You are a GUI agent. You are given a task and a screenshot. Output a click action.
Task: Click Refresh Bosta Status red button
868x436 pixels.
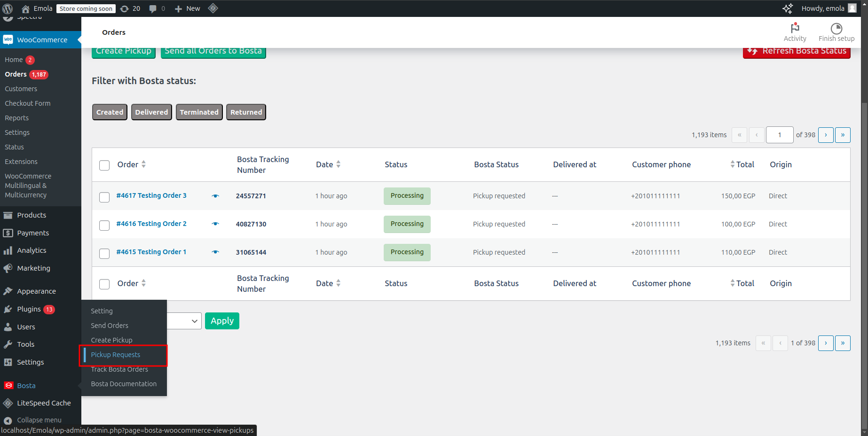(797, 53)
